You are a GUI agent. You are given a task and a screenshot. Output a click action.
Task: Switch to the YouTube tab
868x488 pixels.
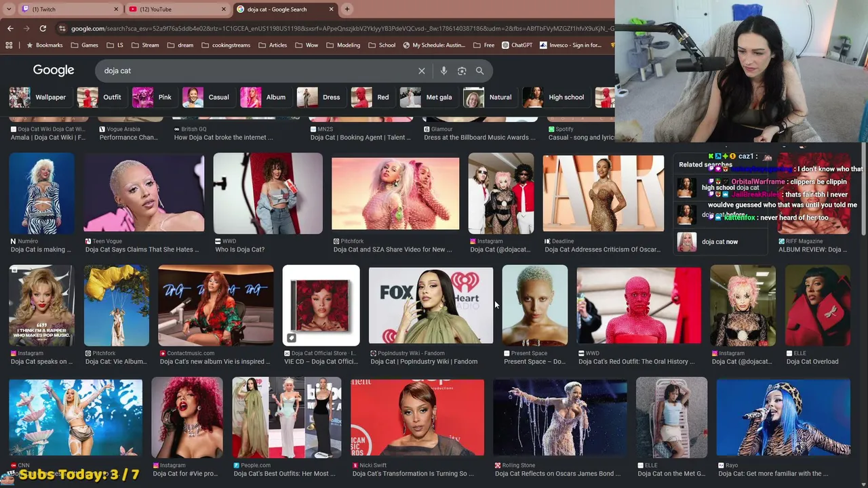[178, 9]
